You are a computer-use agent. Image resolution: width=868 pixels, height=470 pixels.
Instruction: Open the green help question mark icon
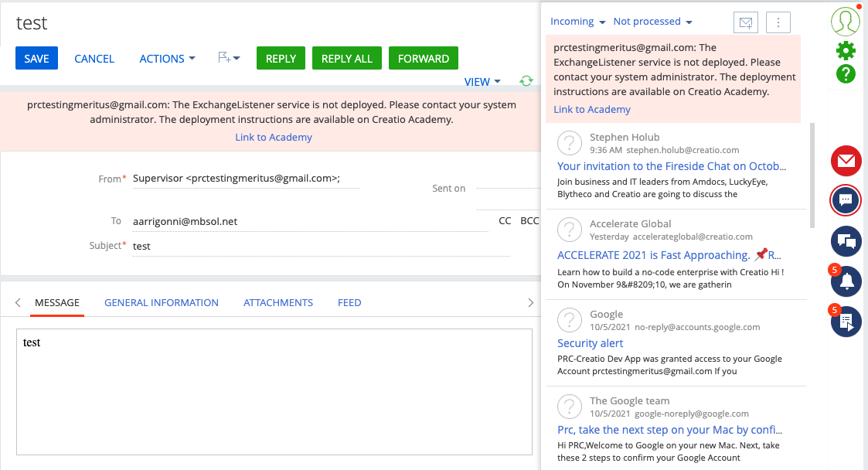846,73
